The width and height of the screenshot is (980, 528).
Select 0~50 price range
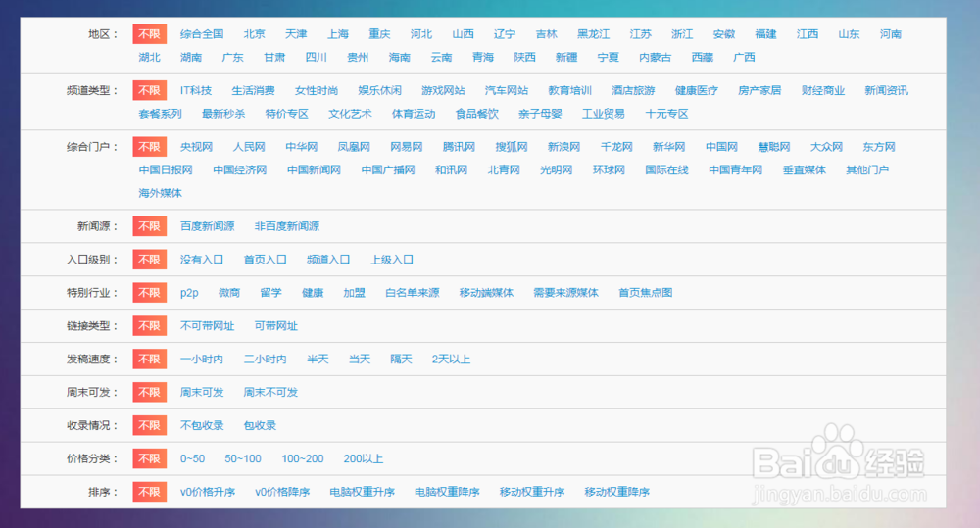tap(192, 458)
